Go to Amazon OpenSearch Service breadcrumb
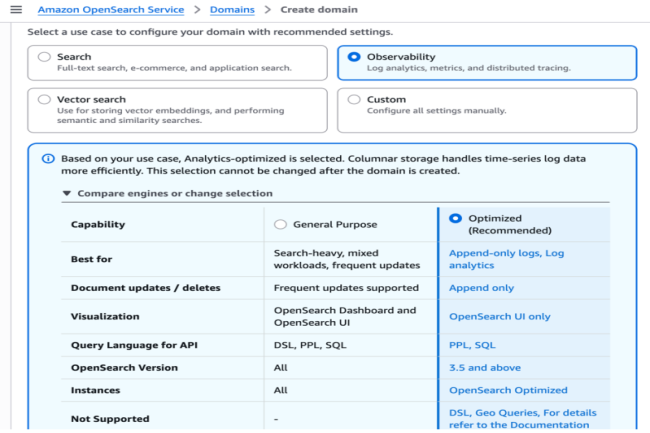 coord(111,10)
